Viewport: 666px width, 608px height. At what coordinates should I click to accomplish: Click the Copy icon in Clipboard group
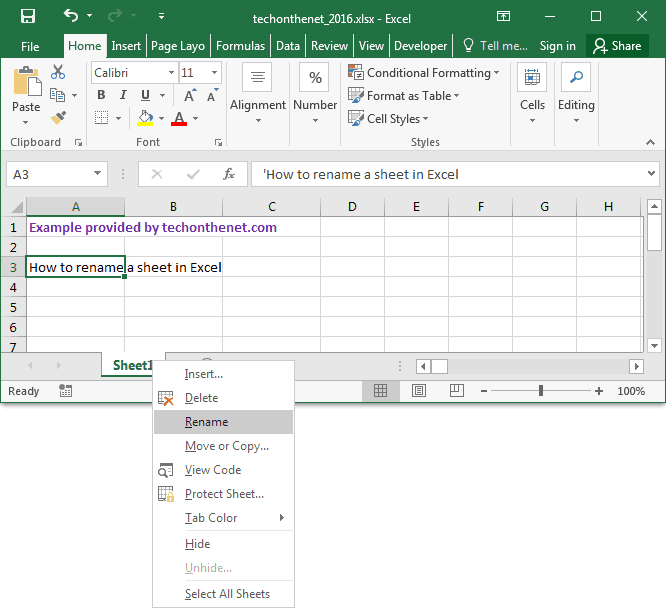tap(57, 95)
